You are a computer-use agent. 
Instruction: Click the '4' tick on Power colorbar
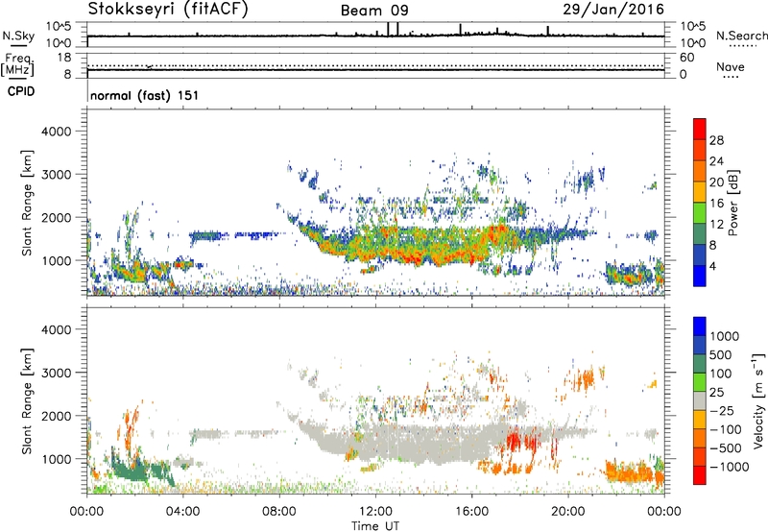[712, 266]
